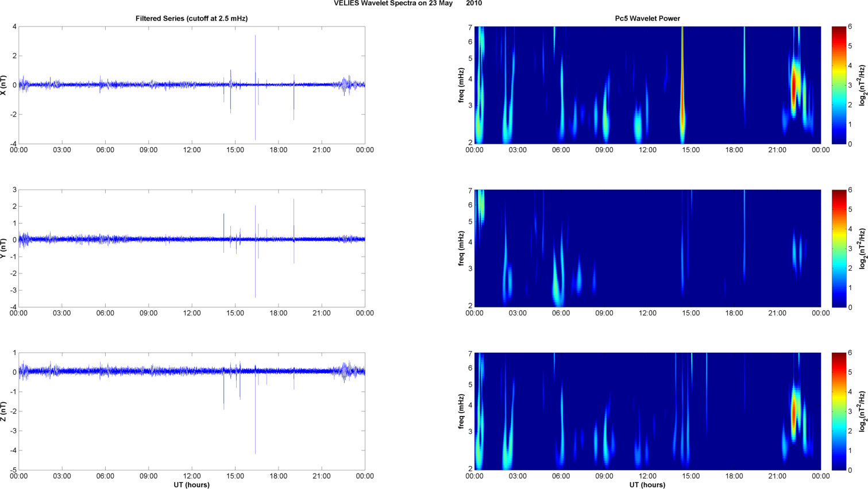
Task: Click freq (mHz) label of top spectrogram
Action: 461,85
